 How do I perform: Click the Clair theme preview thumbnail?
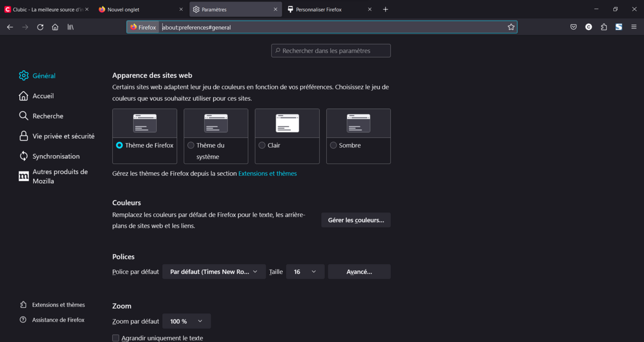coord(287,123)
